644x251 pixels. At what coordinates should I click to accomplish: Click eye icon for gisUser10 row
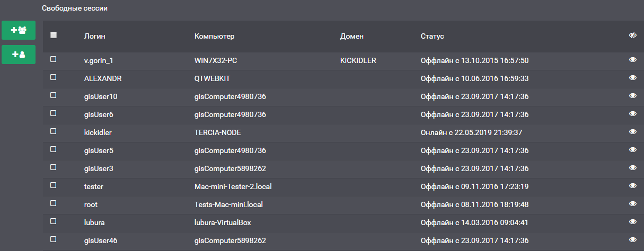pyautogui.click(x=632, y=96)
